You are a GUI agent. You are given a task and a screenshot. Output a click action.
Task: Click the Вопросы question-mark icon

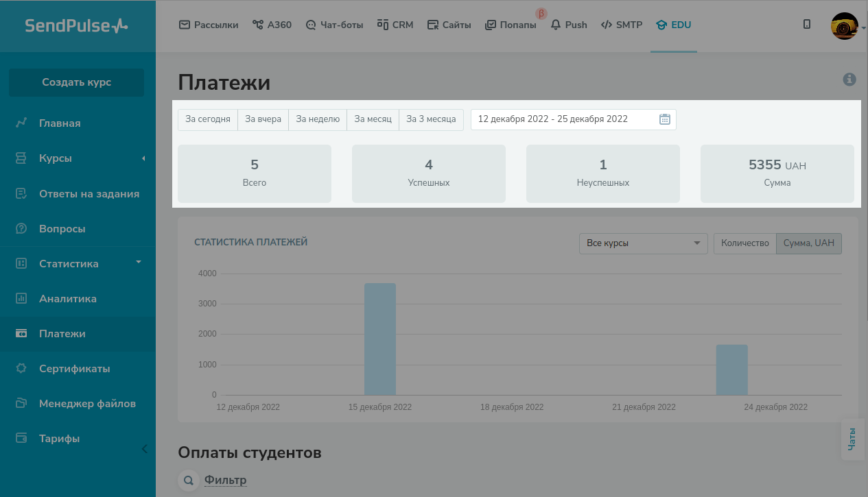click(x=21, y=228)
